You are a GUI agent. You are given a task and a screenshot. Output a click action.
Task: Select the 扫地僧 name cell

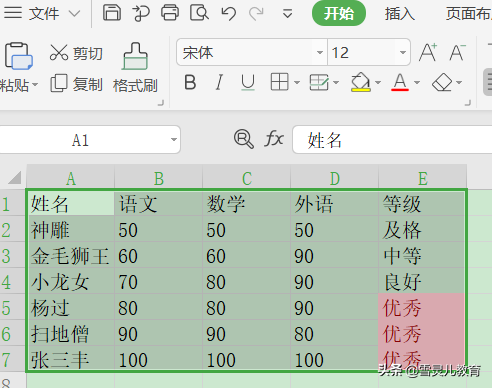coord(71,334)
